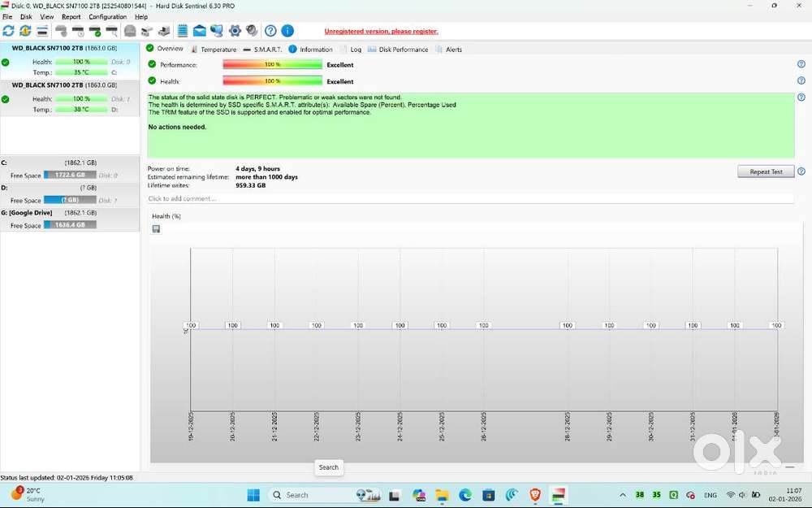Screen dimensions: 812x508
Task: Click the Performance 100% gradient bar
Action: [x=272, y=64]
